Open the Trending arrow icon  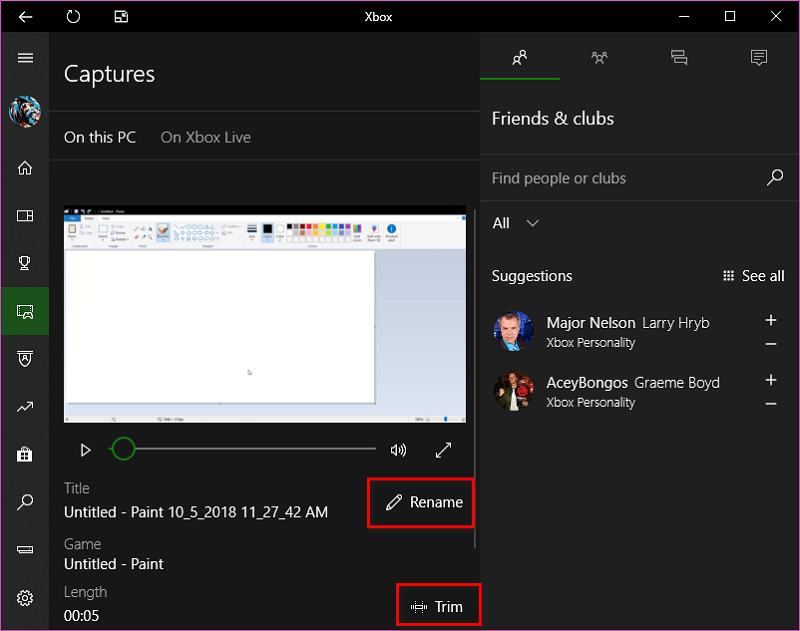(x=25, y=407)
